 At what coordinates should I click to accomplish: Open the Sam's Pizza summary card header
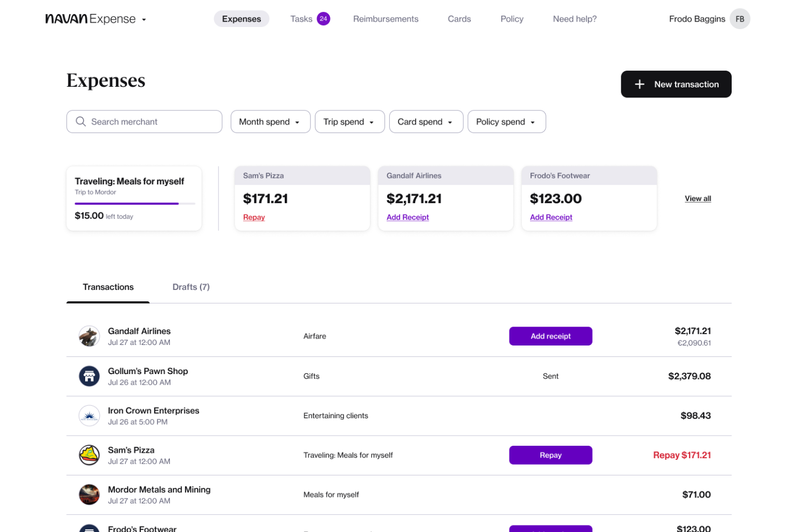pos(302,176)
